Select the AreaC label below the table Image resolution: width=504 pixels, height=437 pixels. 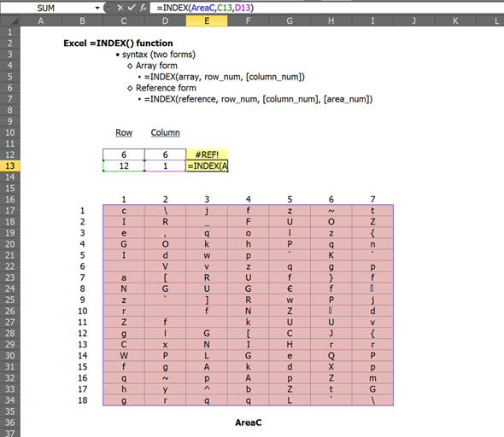[x=248, y=422]
